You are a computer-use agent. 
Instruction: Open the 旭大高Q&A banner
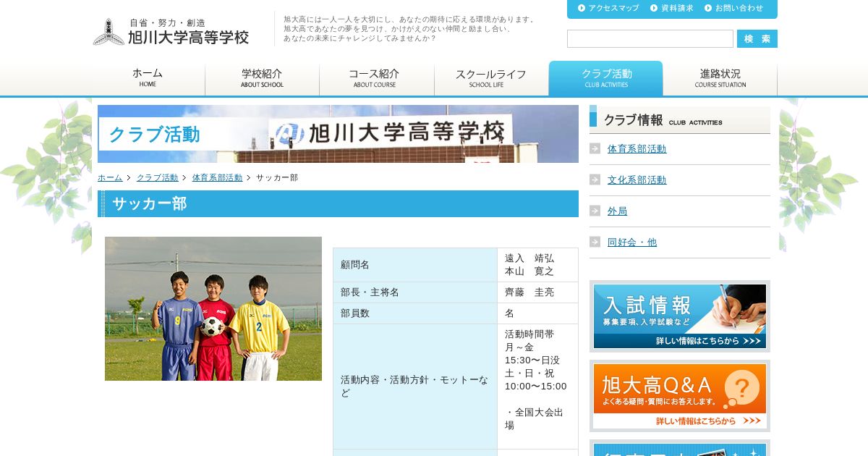pos(680,396)
